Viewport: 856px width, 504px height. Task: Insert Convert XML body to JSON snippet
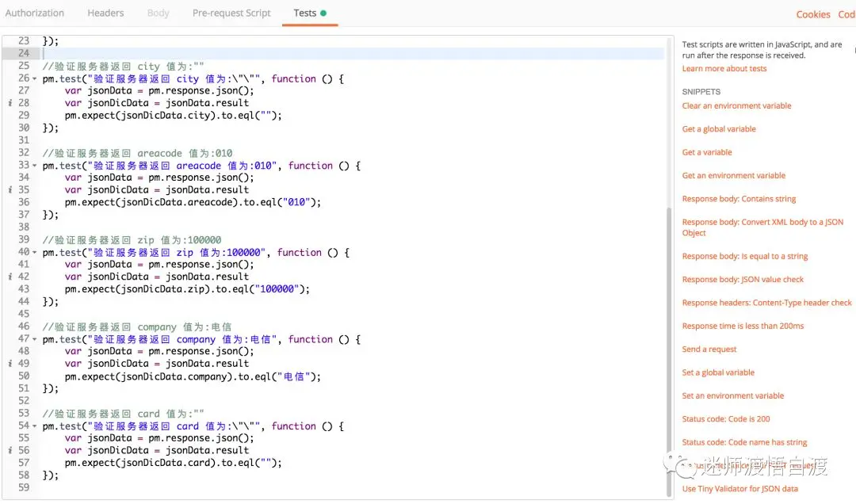(762, 227)
